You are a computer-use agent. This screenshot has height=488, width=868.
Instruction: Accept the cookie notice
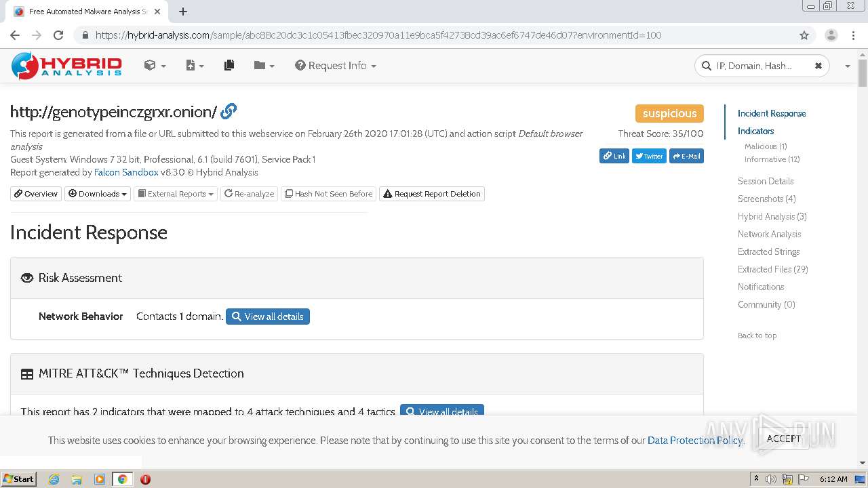coord(784,439)
